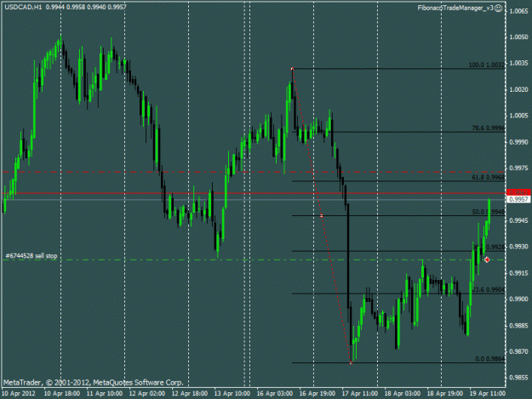Image resolution: width=532 pixels, height=399 pixels.
Task: Click the USDCAD,H1 chart title text
Action: pyautogui.click(x=23, y=7)
